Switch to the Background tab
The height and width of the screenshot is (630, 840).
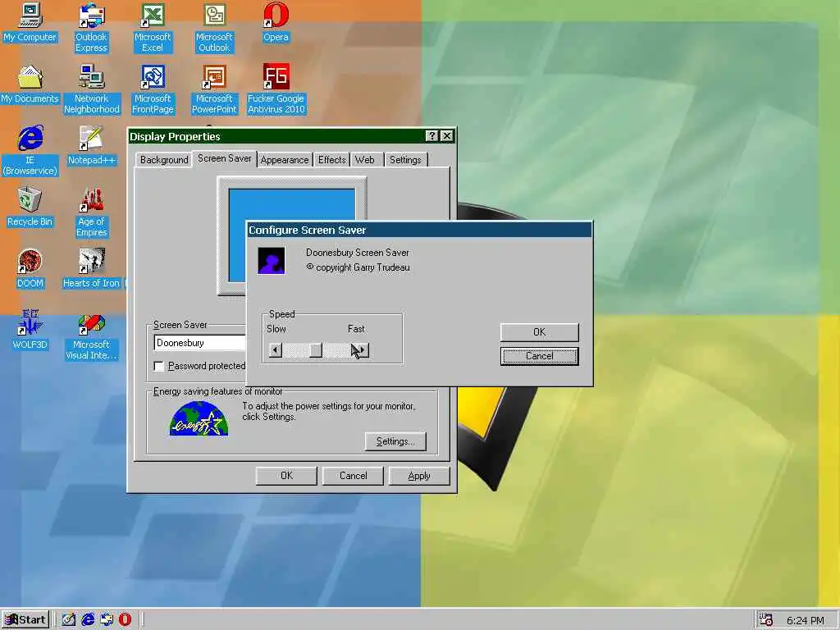(164, 160)
